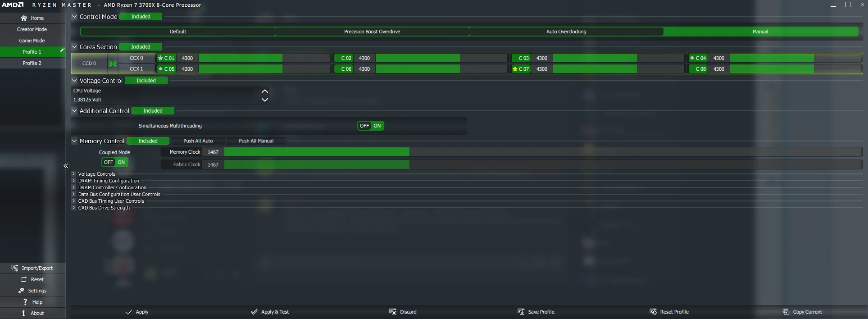Click the Copy Current icon
The height and width of the screenshot is (319, 868).
tap(786, 312)
